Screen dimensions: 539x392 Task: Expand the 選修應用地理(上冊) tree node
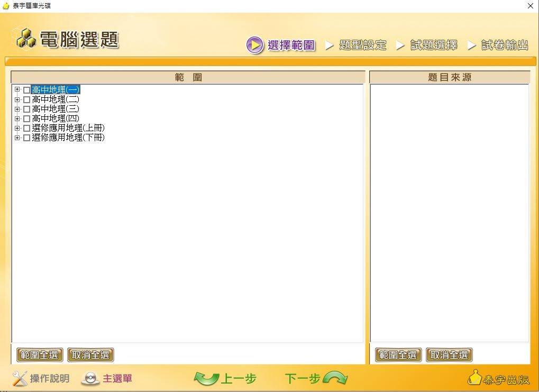point(17,128)
